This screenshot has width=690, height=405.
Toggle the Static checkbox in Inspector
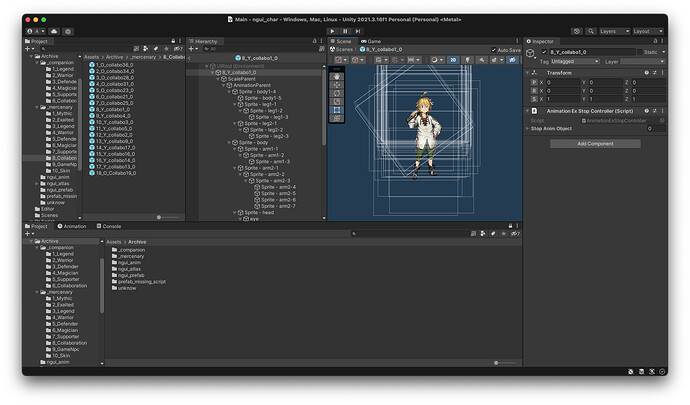(x=640, y=52)
